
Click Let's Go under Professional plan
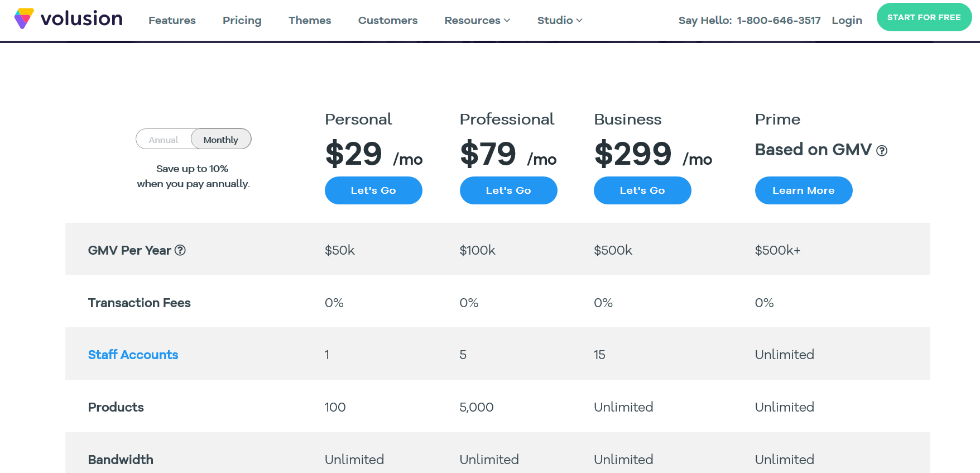508,190
